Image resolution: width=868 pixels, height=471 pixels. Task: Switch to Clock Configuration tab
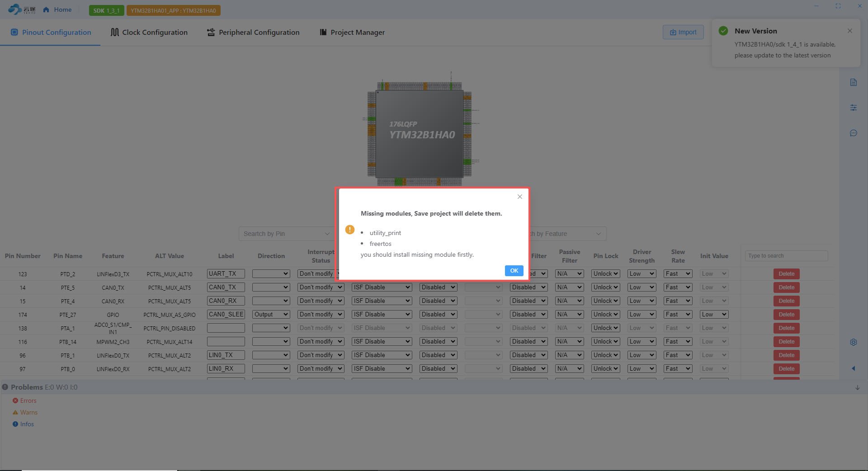click(x=149, y=32)
